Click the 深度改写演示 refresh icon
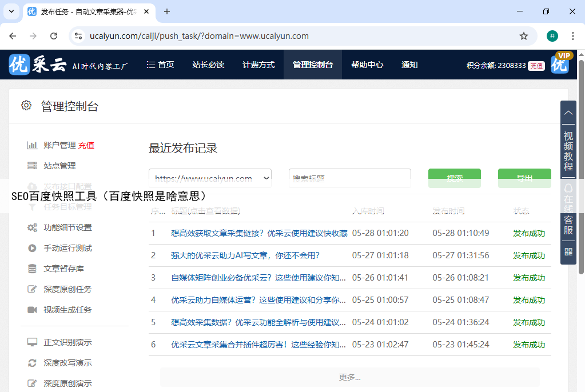Viewport: 585px width, 392px height. tap(32, 363)
